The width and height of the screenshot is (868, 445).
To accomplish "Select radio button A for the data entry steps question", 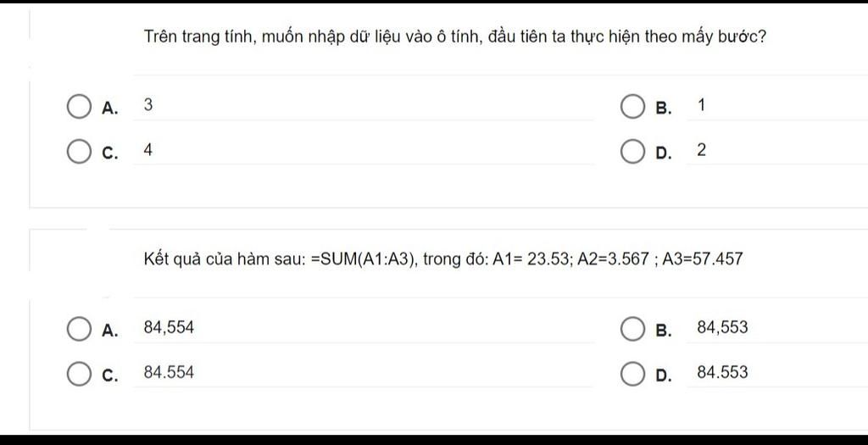I will [x=79, y=107].
